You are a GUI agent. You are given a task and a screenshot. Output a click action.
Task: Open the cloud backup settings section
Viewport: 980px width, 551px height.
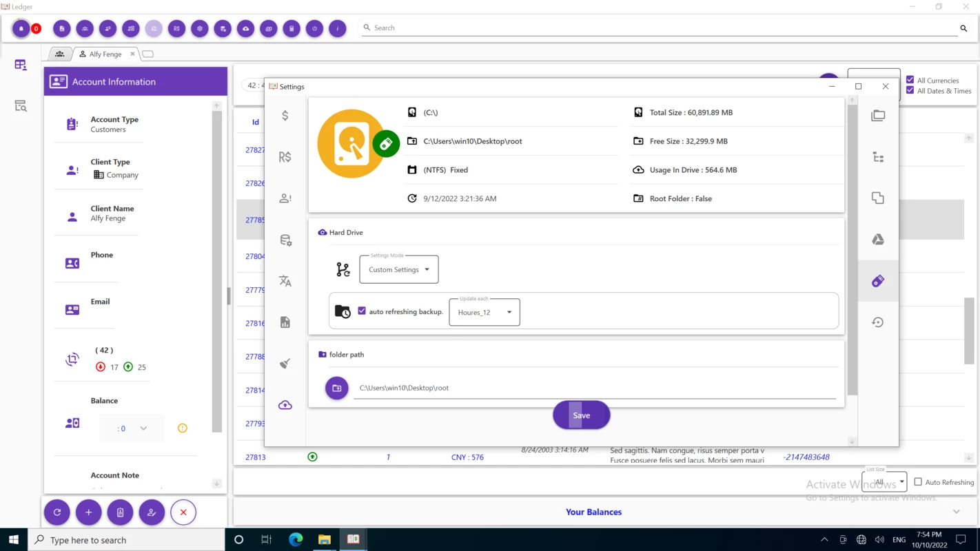285,405
